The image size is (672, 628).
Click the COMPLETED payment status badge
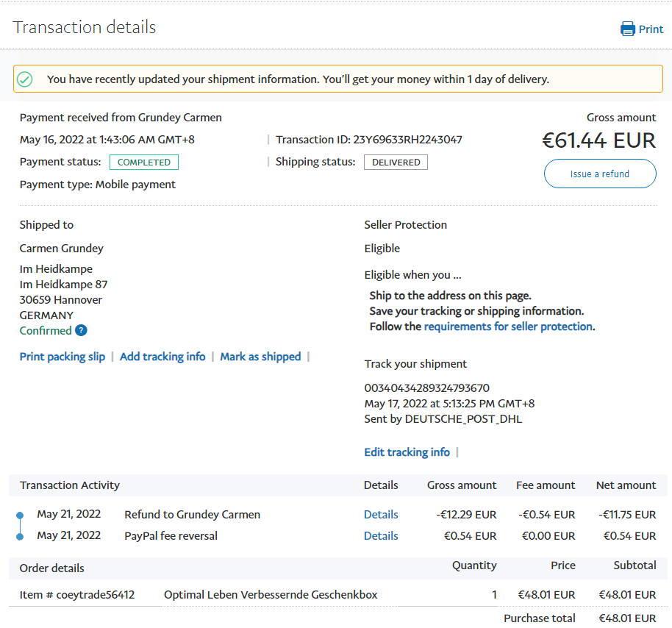coord(144,163)
